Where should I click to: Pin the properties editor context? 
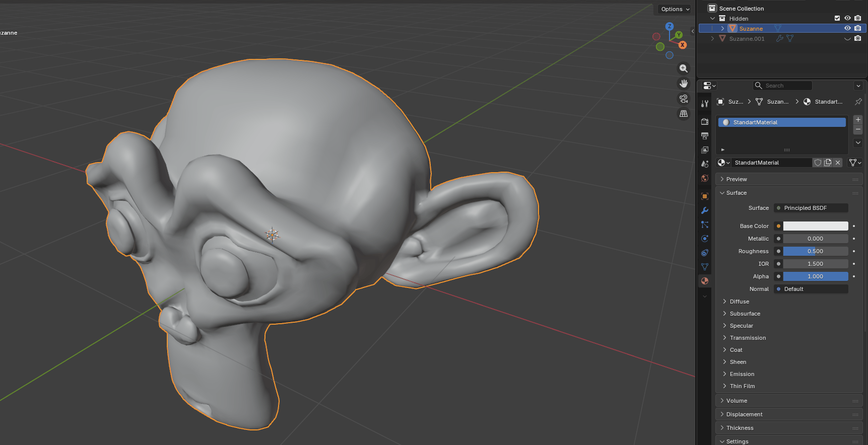coord(858,102)
